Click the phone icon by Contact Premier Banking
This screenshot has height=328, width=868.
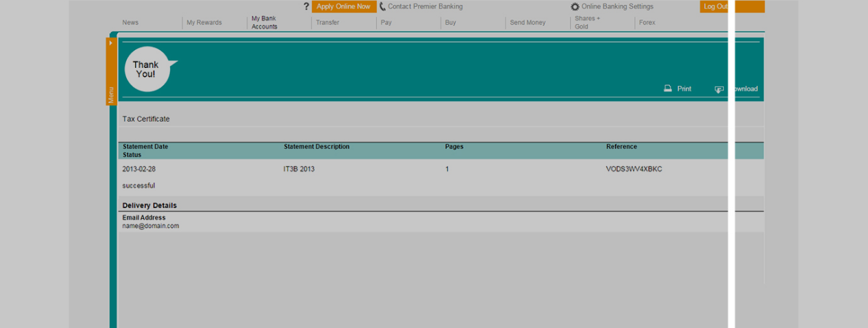click(x=383, y=6)
